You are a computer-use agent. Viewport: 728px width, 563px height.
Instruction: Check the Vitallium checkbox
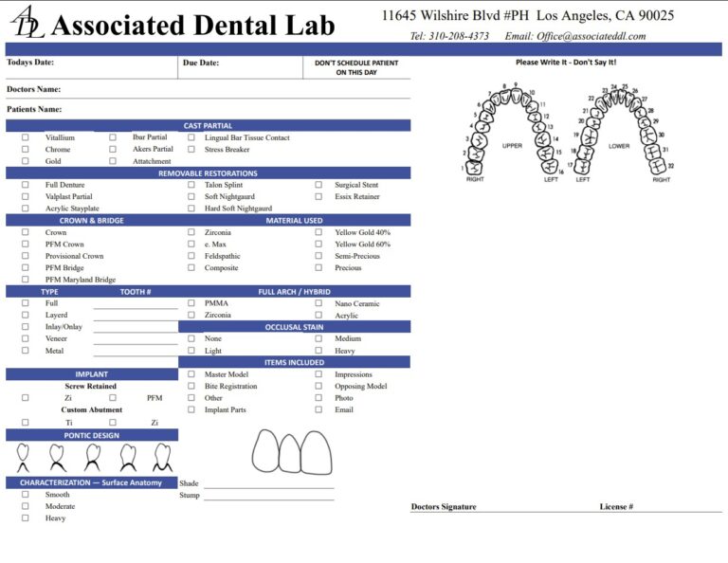[x=26, y=137]
